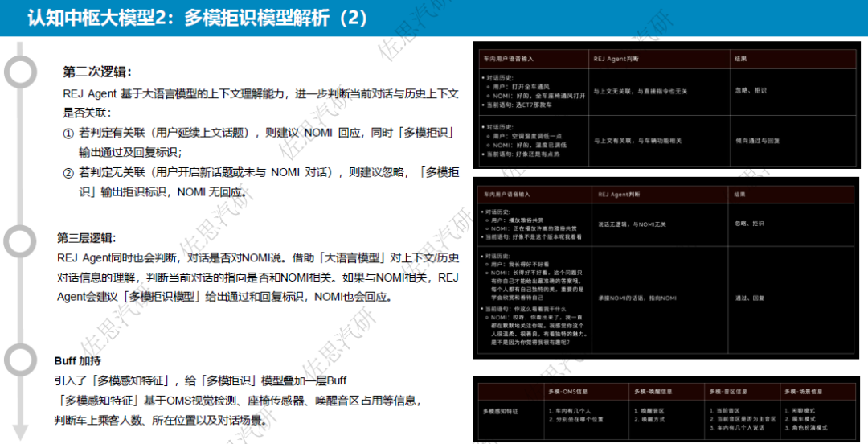Viewport: 868px width, 444px height.
Task: Click the column header 多模-音区信息
Action: pyautogui.click(x=728, y=392)
